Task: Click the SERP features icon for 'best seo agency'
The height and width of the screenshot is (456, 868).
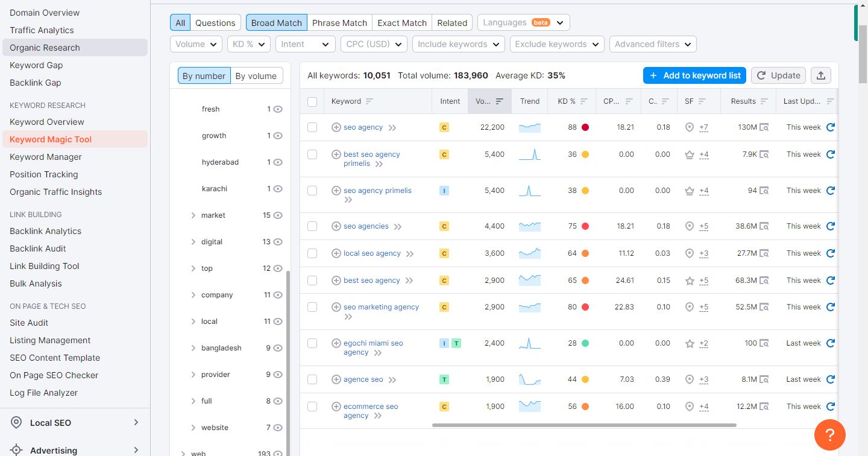Action: pyautogui.click(x=690, y=280)
